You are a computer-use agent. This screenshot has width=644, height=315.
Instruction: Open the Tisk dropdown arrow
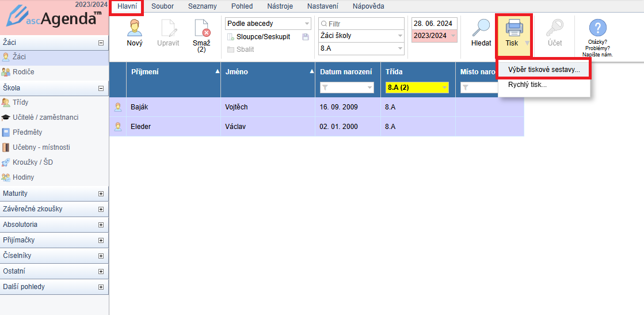coord(527,43)
